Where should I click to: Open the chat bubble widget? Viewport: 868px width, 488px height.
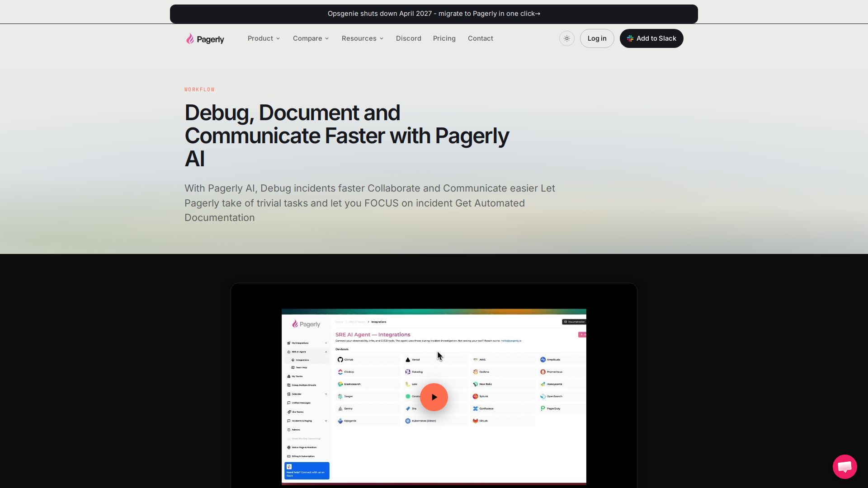844,466
